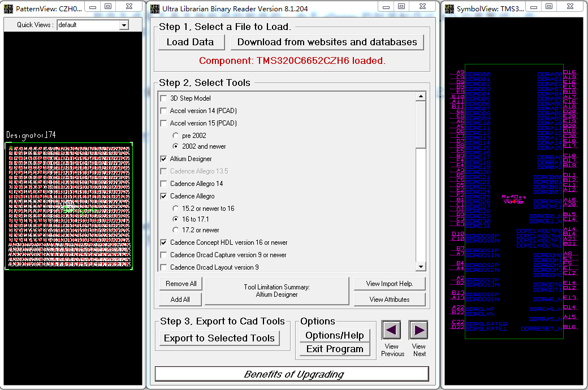
Task: Select the pre 2002 radio button
Action: [175, 136]
